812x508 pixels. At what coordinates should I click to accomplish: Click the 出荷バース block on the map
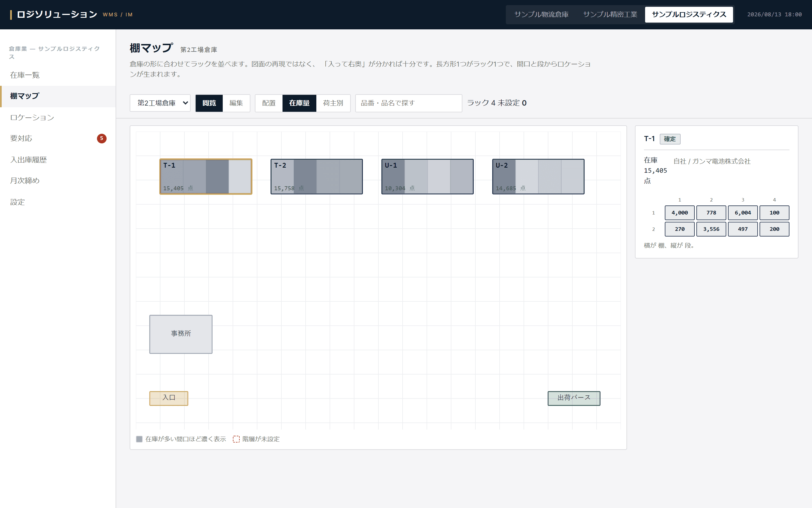coord(574,398)
